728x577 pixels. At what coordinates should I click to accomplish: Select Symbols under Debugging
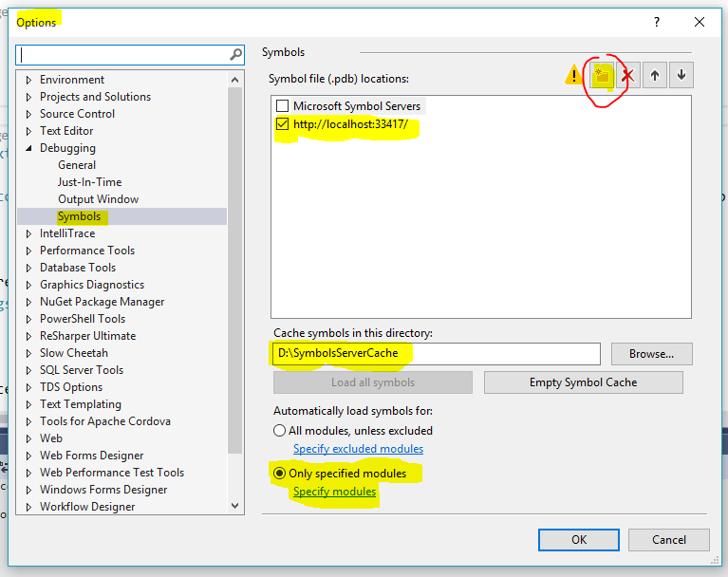pos(79,216)
